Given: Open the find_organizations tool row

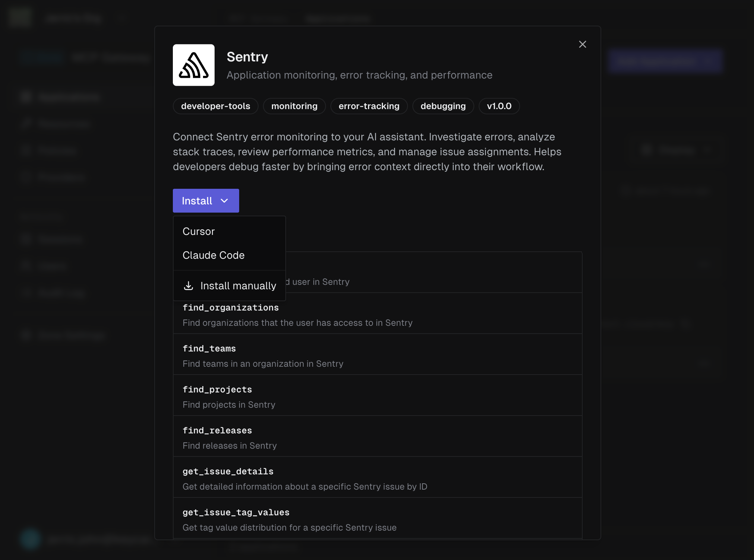Looking at the screenshot, I should pyautogui.click(x=377, y=315).
